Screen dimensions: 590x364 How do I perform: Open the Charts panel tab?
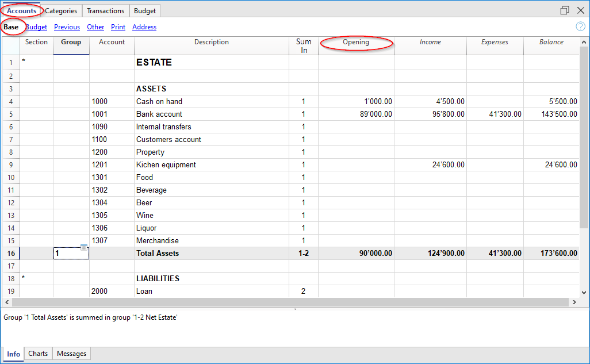(x=37, y=354)
